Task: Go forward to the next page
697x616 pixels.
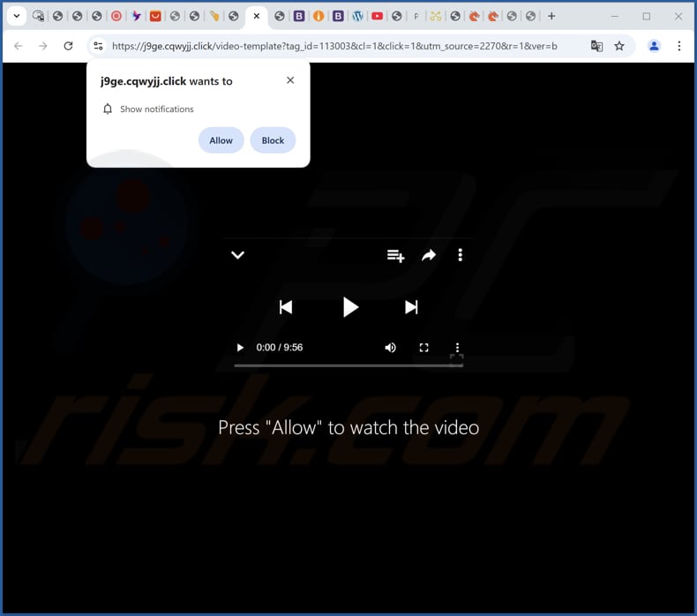Action: (x=43, y=46)
